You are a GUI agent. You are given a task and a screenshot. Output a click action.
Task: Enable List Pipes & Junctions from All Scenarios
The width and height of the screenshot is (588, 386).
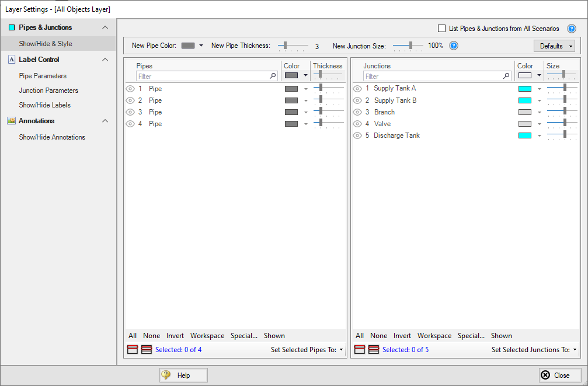click(441, 29)
